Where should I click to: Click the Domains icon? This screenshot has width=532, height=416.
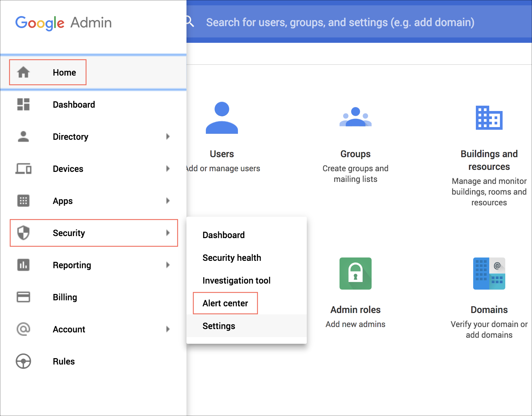tap(489, 274)
